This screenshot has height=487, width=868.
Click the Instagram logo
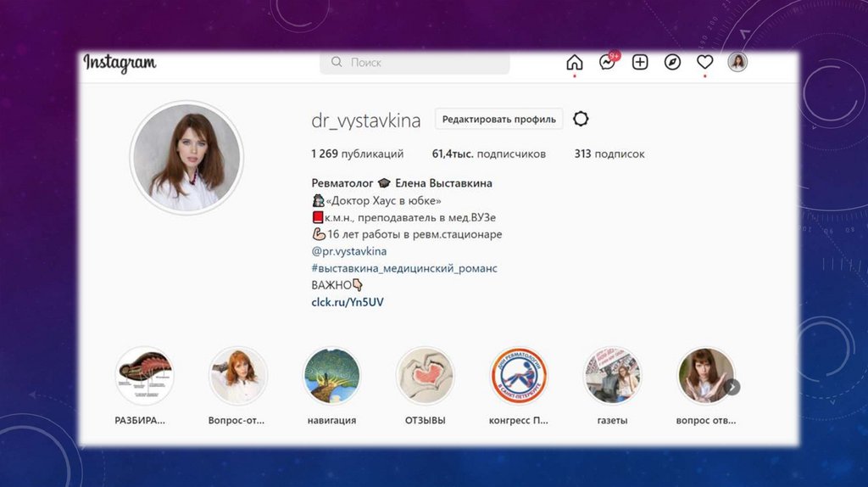[120, 63]
